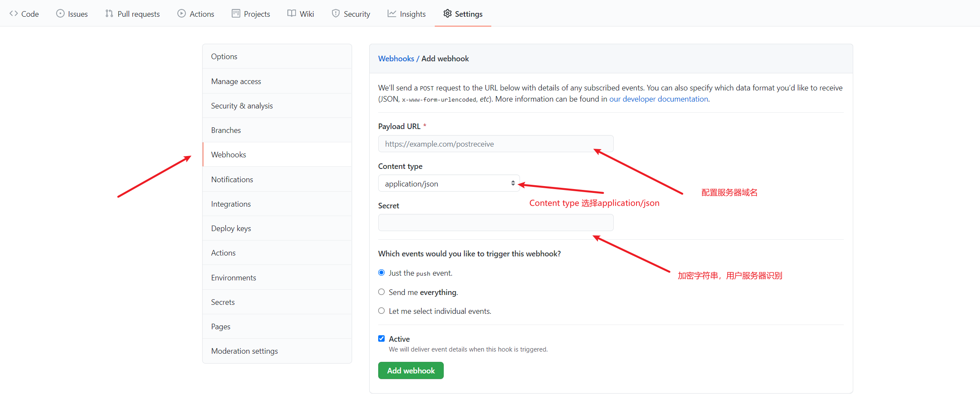Click the Webhooks breadcrumb link

(x=396, y=59)
